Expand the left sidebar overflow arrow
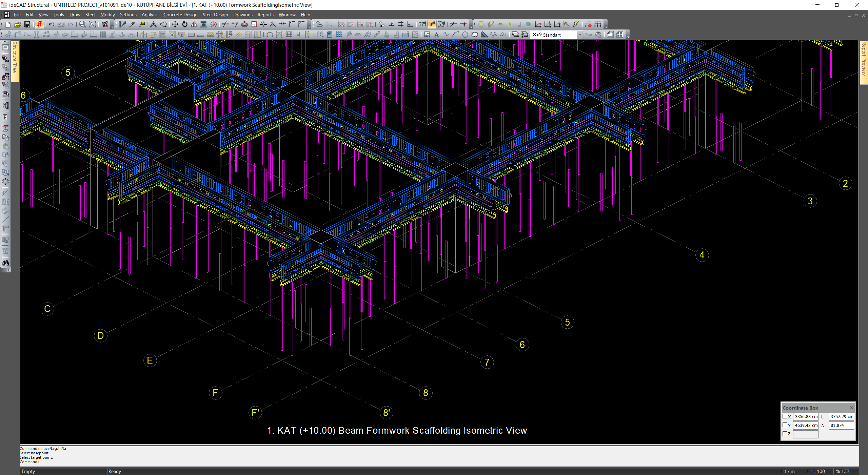The height and width of the screenshot is (475, 868). point(8,270)
